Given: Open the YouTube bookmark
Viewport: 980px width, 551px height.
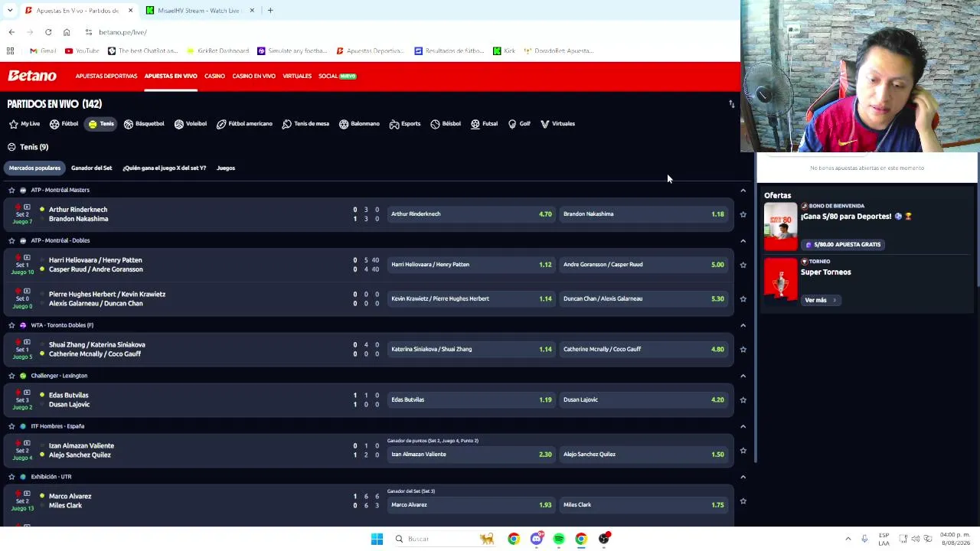Looking at the screenshot, I should click(x=82, y=51).
